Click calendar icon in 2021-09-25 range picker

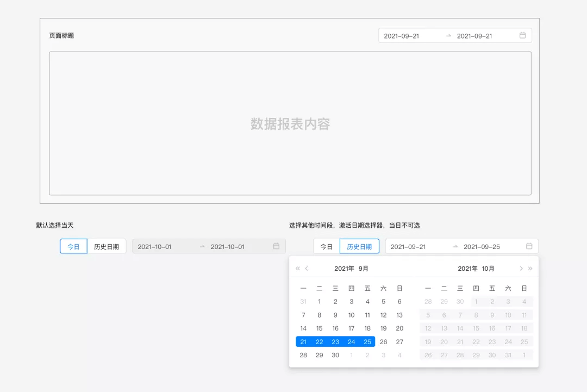pyautogui.click(x=529, y=246)
